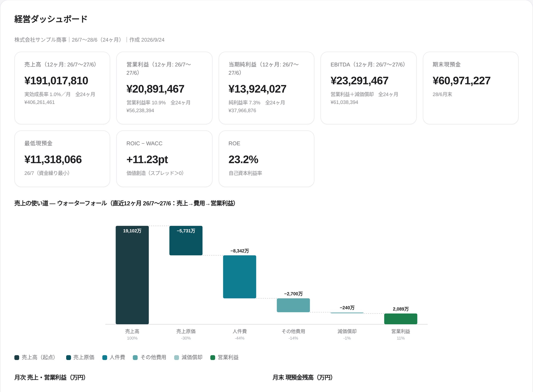Toggle the 売上原価 legend swatch
Viewport: 533px width, 392px height.
coord(69,358)
